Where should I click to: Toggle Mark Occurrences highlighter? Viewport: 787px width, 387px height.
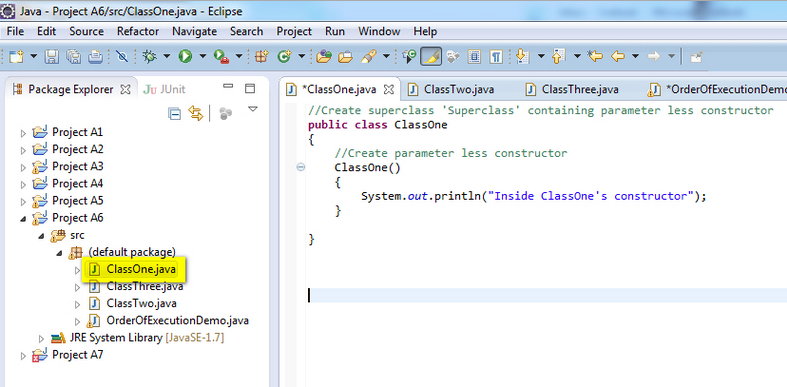431,57
